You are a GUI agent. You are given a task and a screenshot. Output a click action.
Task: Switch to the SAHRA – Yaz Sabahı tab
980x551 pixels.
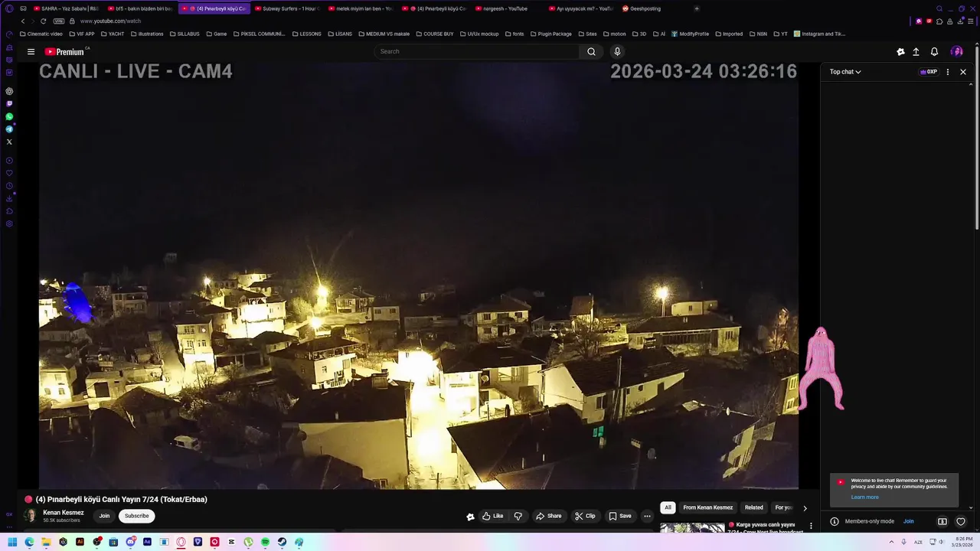[x=66, y=8]
